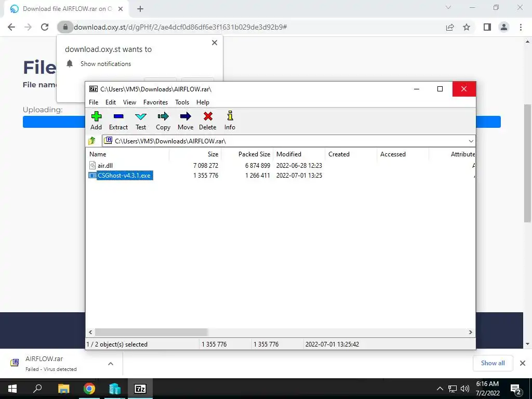
Task: Open the Favorites menu
Action: (x=155, y=102)
